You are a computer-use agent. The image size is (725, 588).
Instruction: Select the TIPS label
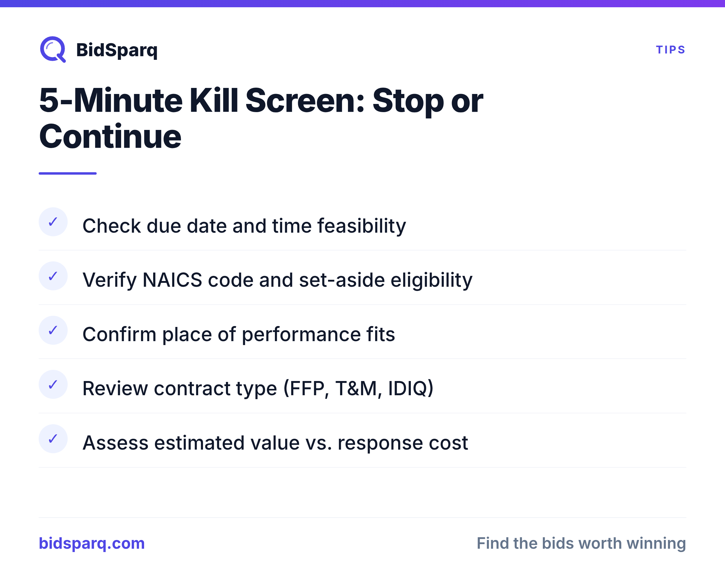(x=671, y=50)
